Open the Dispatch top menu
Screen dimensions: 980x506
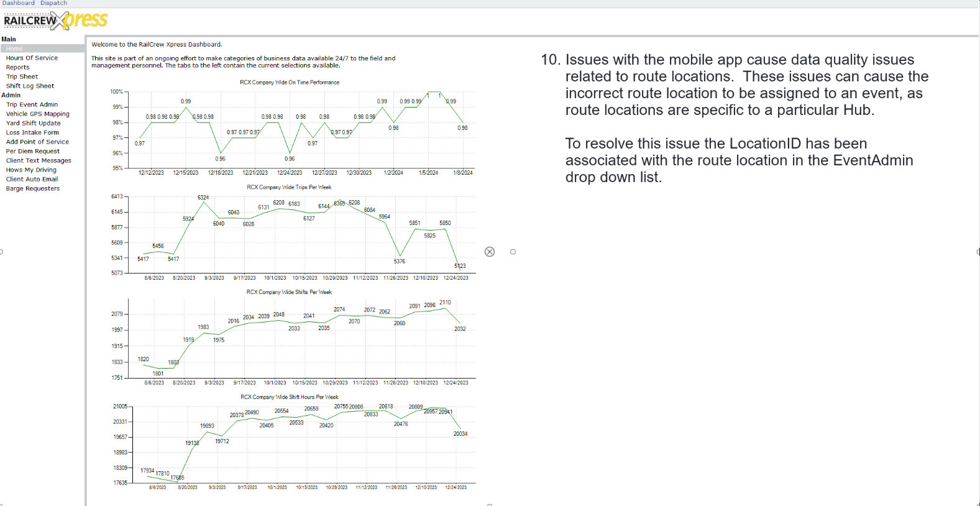53,3
